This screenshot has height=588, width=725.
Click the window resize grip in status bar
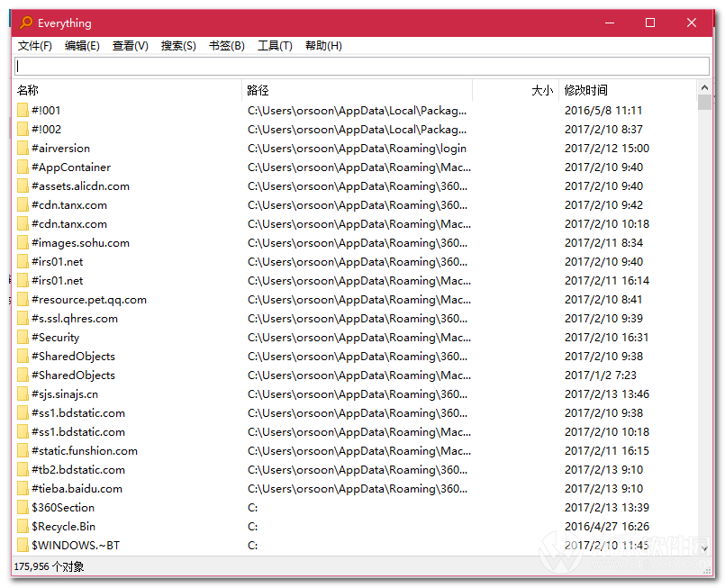[x=707, y=572]
